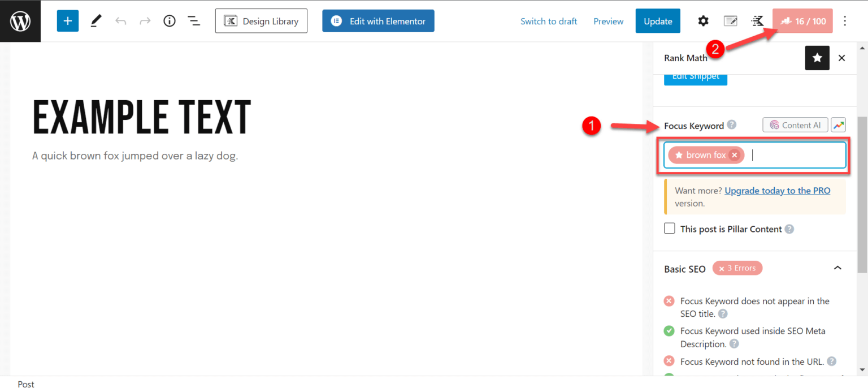Click the Pillar Content help icon

(789, 229)
